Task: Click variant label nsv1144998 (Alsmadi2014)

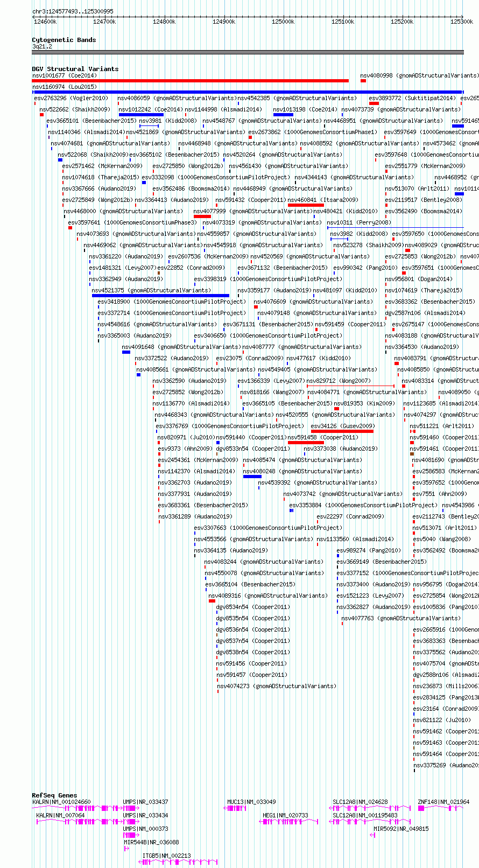Action: point(223,109)
